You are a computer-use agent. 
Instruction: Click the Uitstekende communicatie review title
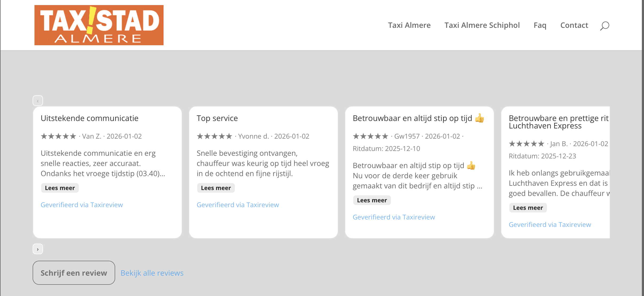pyautogui.click(x=90, y=118)
